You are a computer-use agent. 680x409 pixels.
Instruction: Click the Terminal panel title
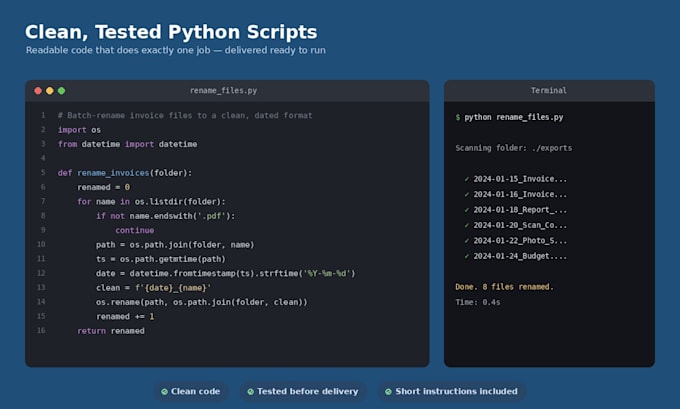549,91
